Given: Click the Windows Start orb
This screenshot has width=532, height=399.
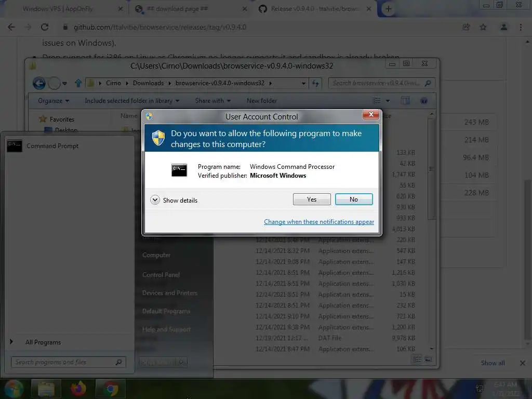Looking at the screenshot, I should click(13, 389).
